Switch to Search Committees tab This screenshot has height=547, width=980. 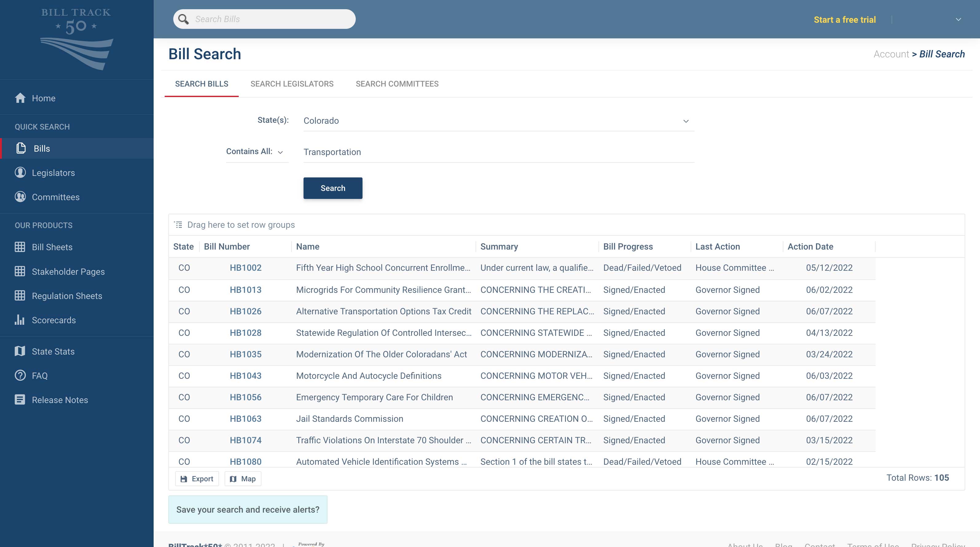(397, 83)
